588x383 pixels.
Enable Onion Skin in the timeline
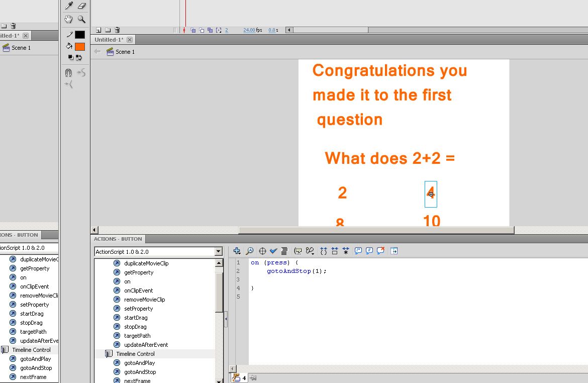click(x=193, y=30)
